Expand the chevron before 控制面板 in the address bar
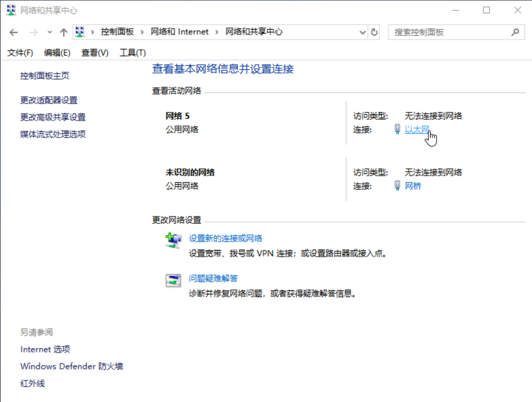Viewport: 532px width, 402px height. [x=92, y=32]
